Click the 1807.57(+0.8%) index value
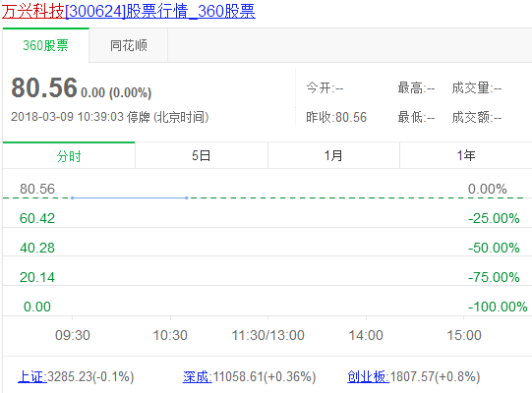The image size is (532, 393). (435, 376)
